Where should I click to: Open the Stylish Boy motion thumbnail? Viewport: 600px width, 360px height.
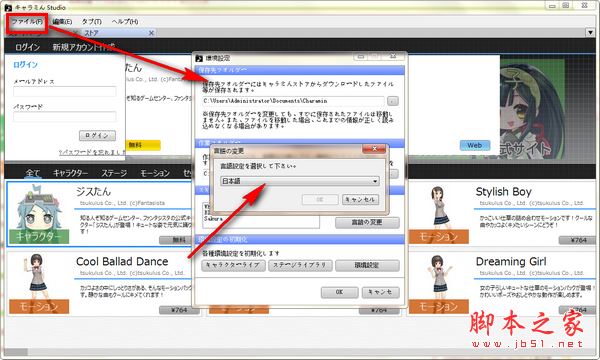pyautogui.click(x=439, y=213)
